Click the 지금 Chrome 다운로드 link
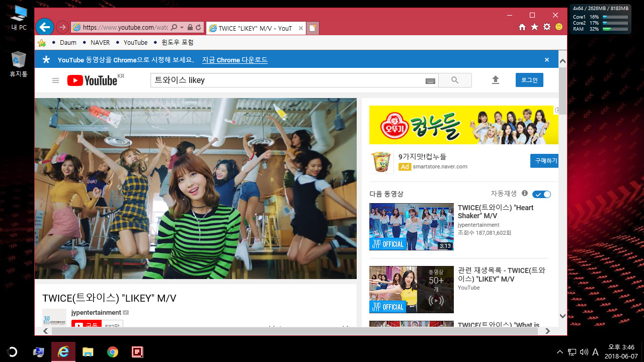Image resolution: width=644 pixels, height=362 pixels. pos(235,60)
